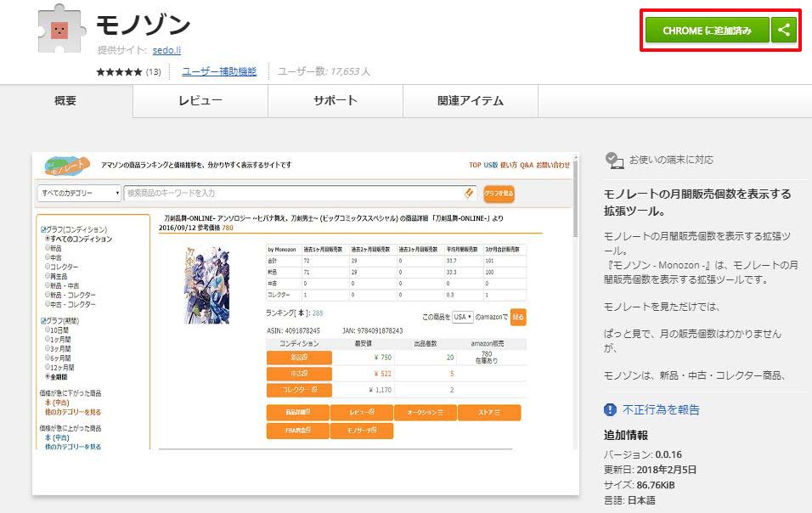This screenshot has height=513, width=812.
Task: Open the 概要 tab
Action: tap(65, 100)
